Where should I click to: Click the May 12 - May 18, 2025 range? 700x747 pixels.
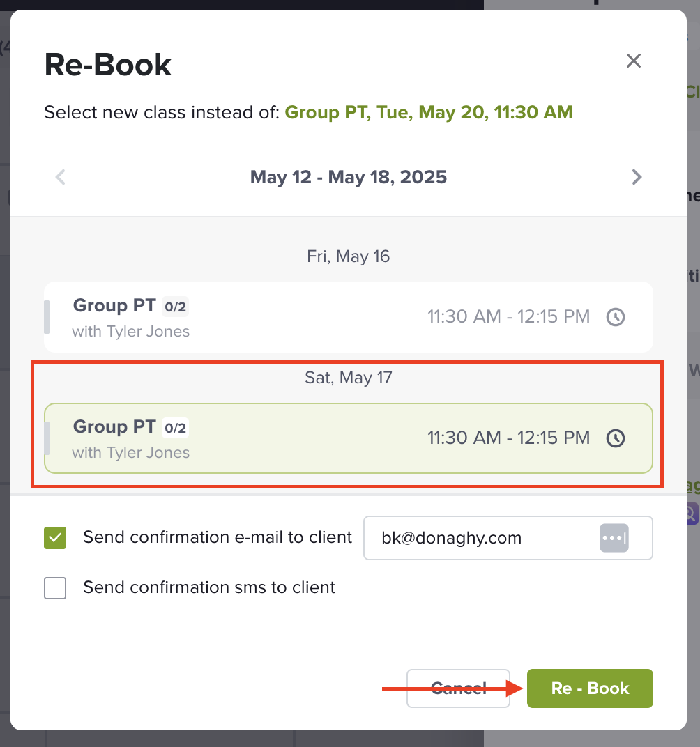[x=349, y=177]
